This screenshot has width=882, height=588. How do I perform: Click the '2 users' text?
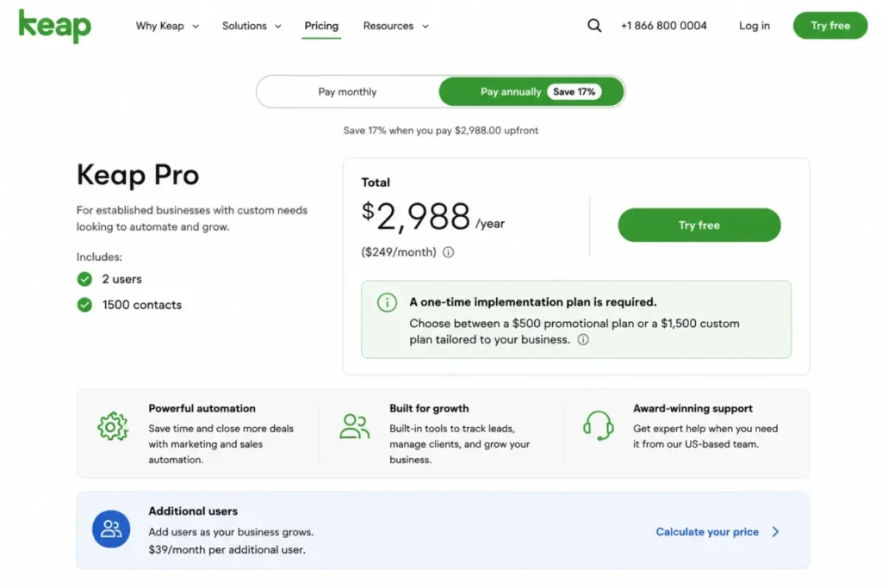pyautogui.click(x=122, y=280)
